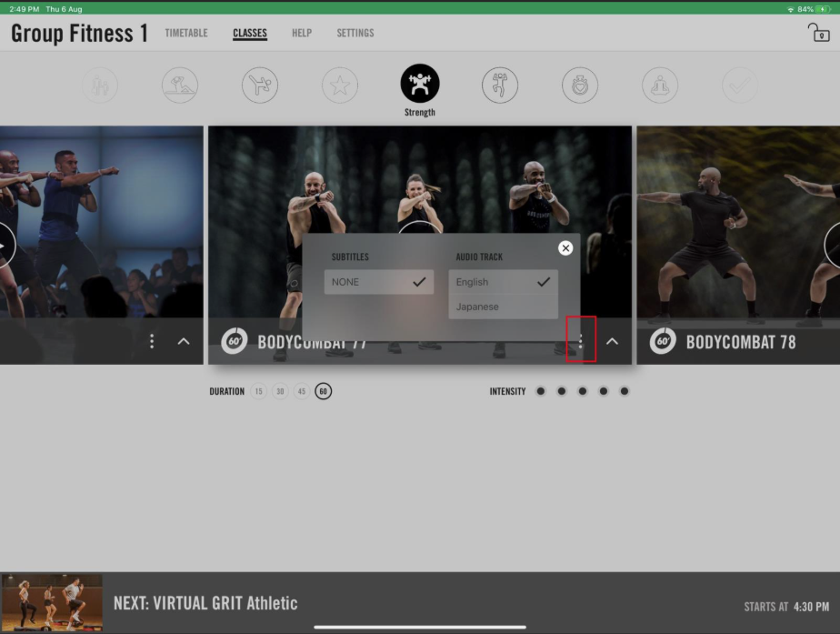Click the Strength label under selected icon
Screen dimensions: 840x634
pyautogui.click(x=419, y=113)
